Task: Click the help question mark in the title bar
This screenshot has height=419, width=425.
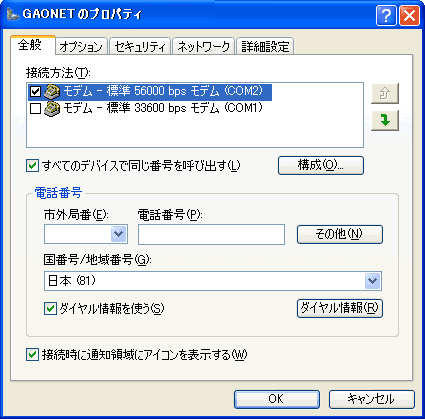Action: [386, 15]
